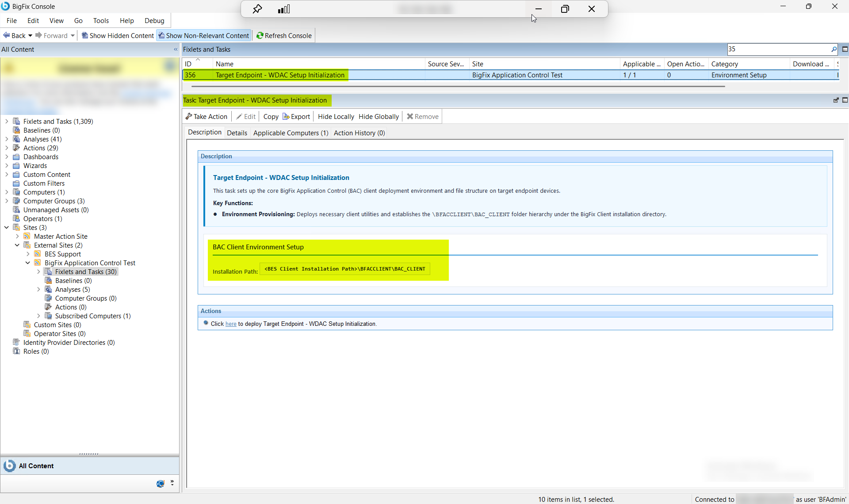This screenshot has width=849, height=504.
Task: Collapse the External Sites (2) node
Action: point(17,245)
